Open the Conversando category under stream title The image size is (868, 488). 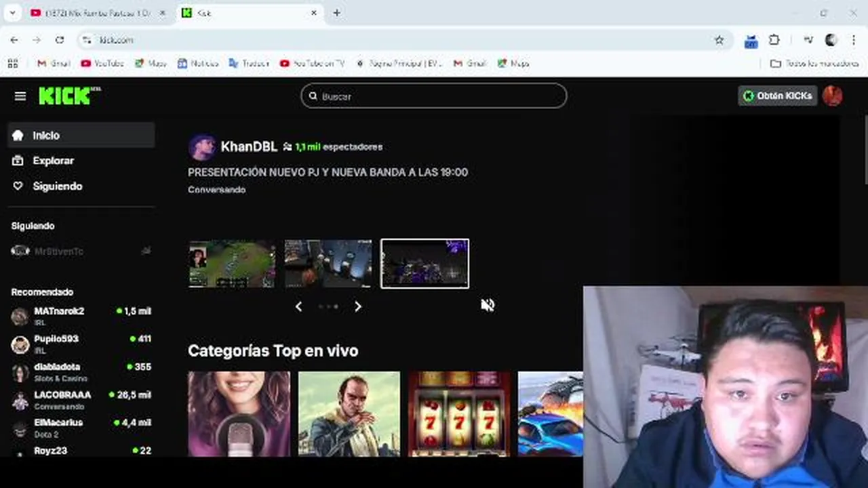tap(216, 190)
